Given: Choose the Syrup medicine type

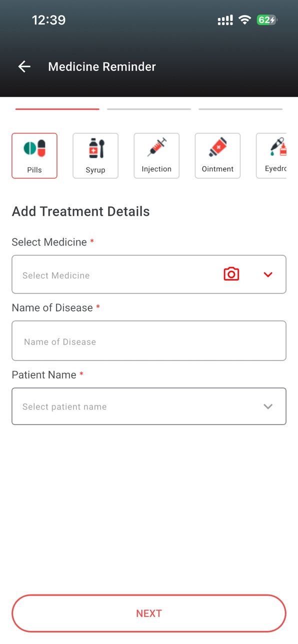Looking at the screenshot, I should click(x=95, y=156).
